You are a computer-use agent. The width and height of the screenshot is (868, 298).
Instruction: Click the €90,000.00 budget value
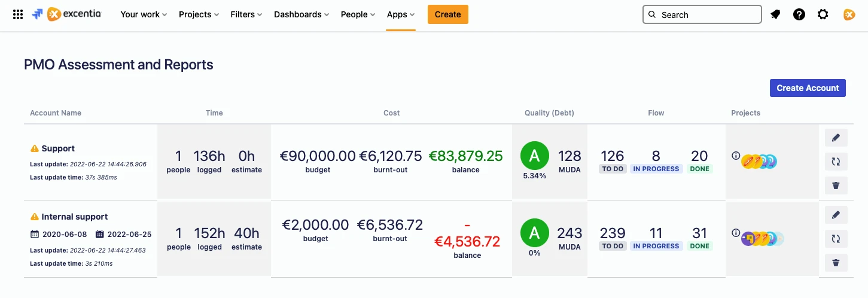click(318, 156)
